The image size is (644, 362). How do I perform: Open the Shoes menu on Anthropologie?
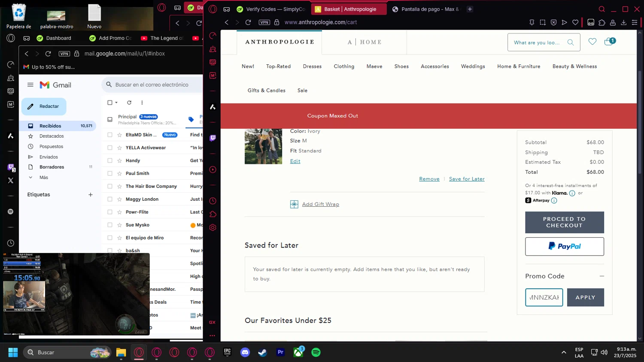pyautogui.click(x=401, y=66)
